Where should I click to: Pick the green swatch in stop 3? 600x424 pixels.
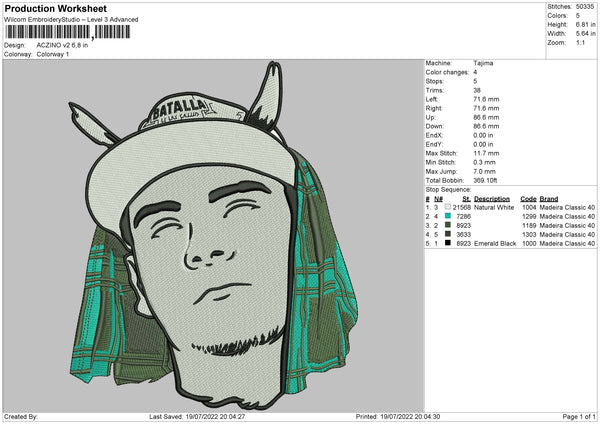click(448, 225)
